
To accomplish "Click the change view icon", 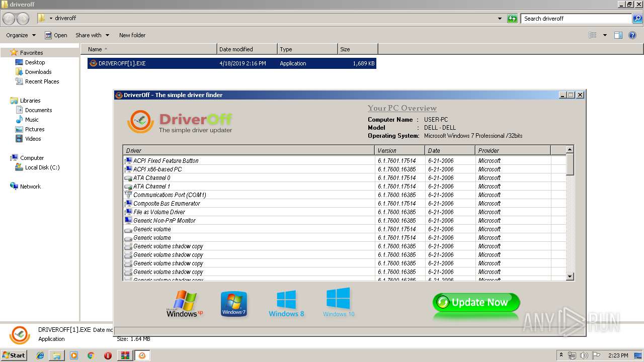I will tap(593, 35).
